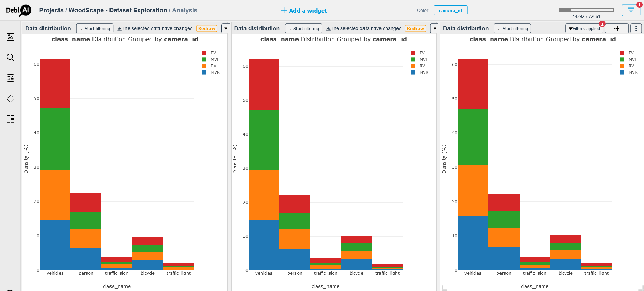Toggle RV legend in third chart
The image size is (644, 291).
click(x=627, y=66)
